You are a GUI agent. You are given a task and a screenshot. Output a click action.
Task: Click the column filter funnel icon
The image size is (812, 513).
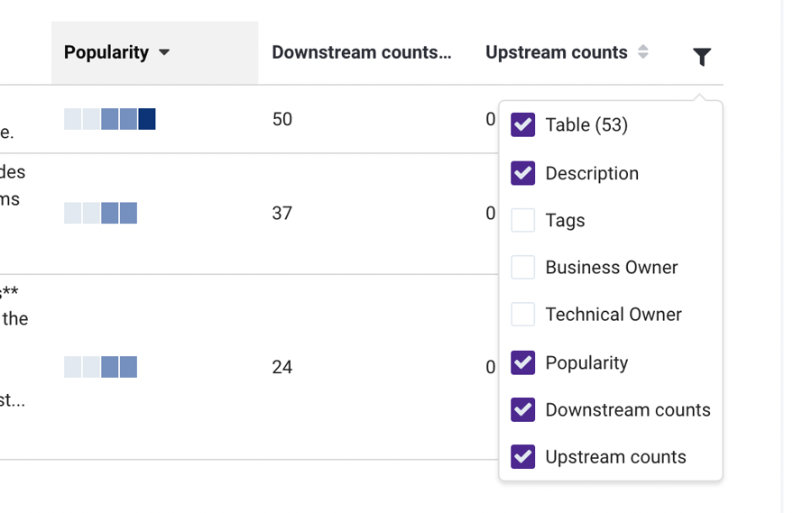pos(702,57)
